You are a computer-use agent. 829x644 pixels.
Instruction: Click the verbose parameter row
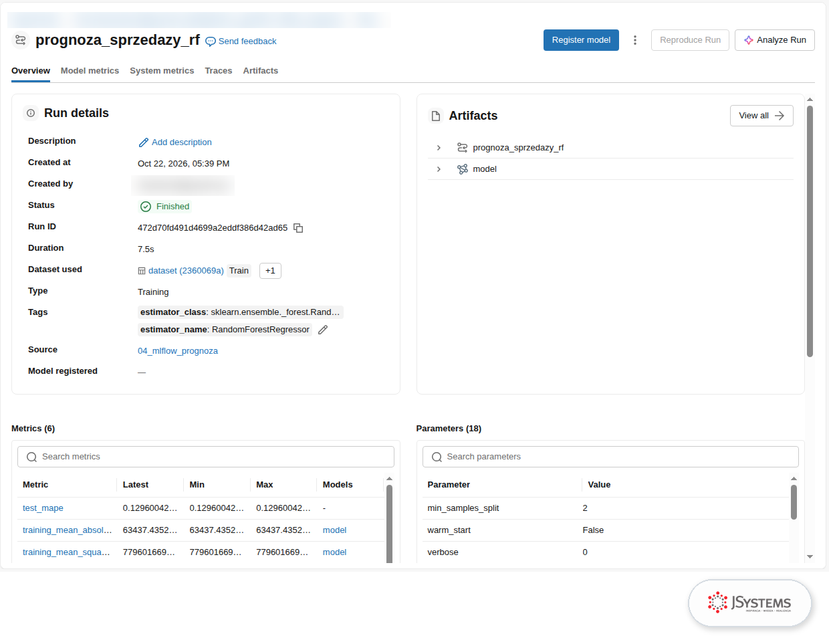click(x=606, y=552)
